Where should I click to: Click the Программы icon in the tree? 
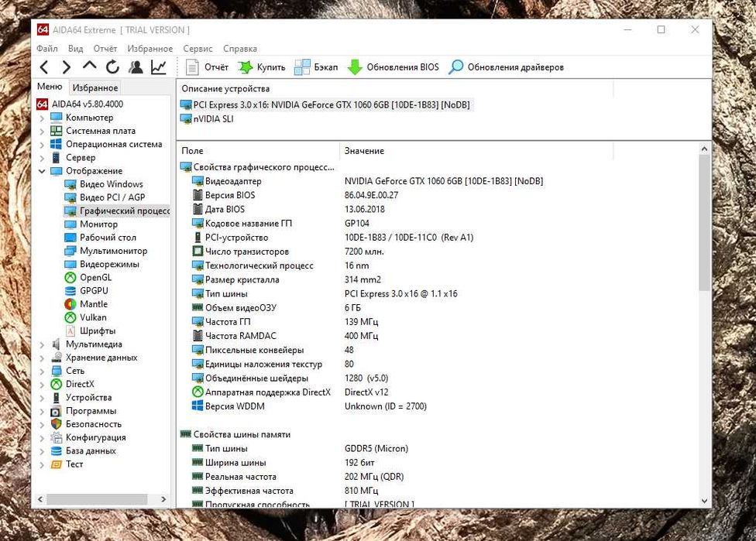(57, 411)
